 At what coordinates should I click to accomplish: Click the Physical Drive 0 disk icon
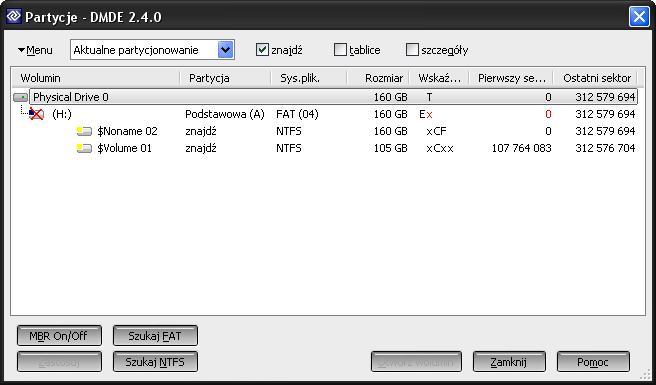(20, 98)
